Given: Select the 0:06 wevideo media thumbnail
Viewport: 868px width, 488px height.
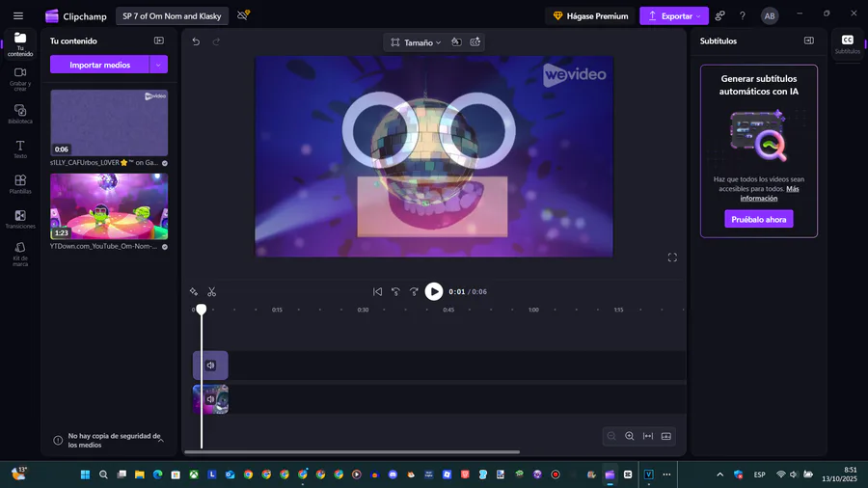Looking at the screenshot, I should (109, 122).
